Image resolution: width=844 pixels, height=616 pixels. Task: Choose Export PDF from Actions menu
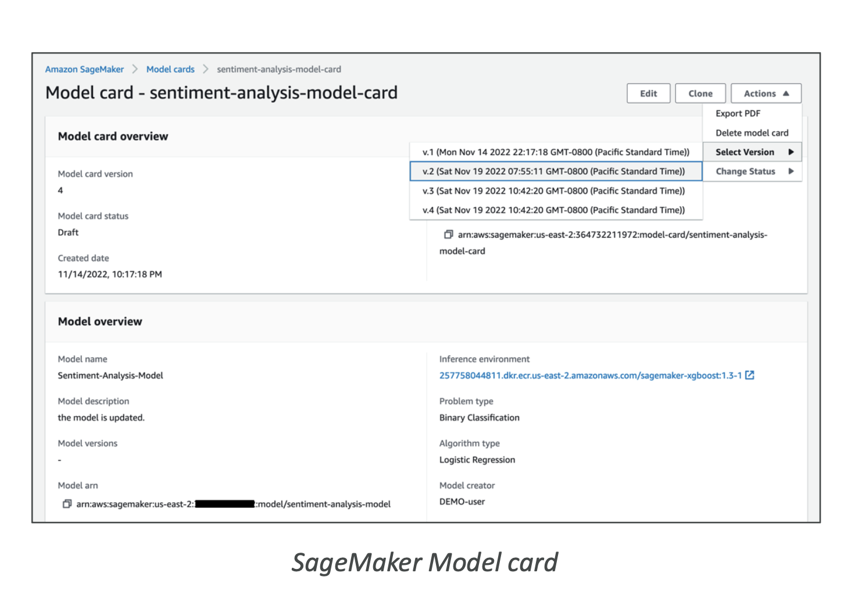pos(738,113)
